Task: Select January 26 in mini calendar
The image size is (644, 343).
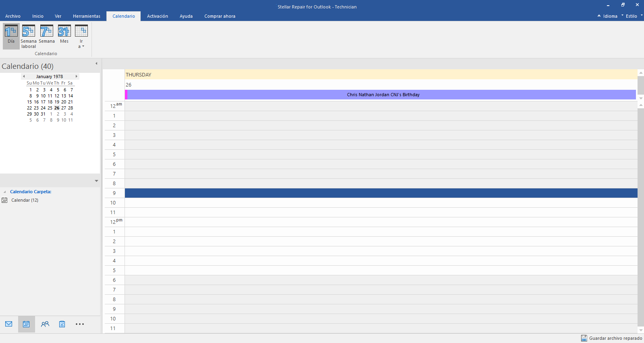Action: coord(57,108)
